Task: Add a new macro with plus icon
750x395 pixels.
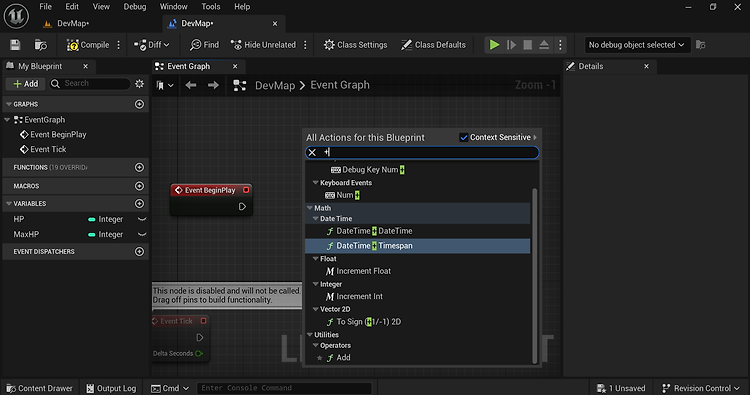Action: coord(139,186)
